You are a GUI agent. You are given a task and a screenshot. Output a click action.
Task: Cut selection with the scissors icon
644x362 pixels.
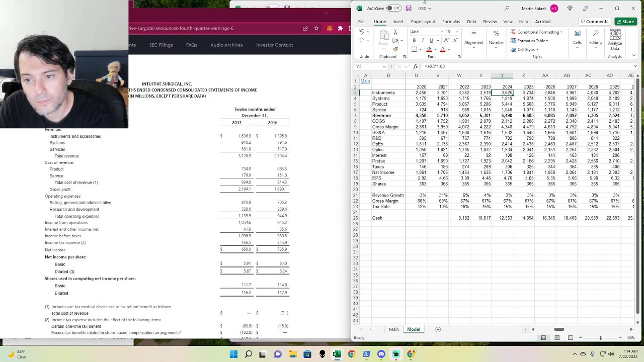click(395, 32)
